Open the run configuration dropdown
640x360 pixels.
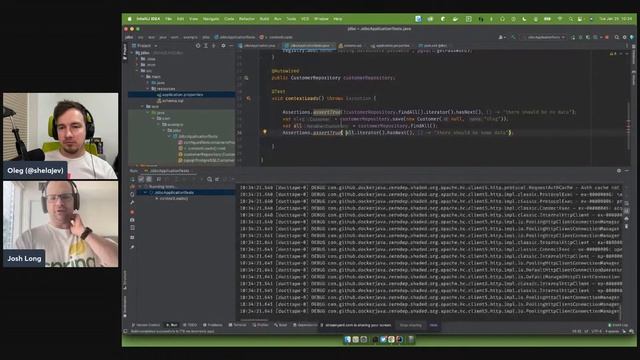pos(545,37)
